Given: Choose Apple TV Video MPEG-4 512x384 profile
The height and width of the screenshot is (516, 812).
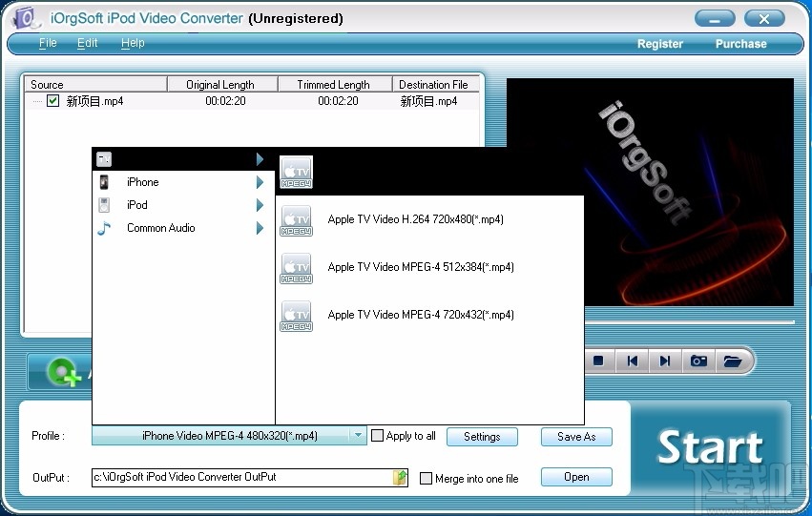Looking at the screenshot, I should [429, 267].
